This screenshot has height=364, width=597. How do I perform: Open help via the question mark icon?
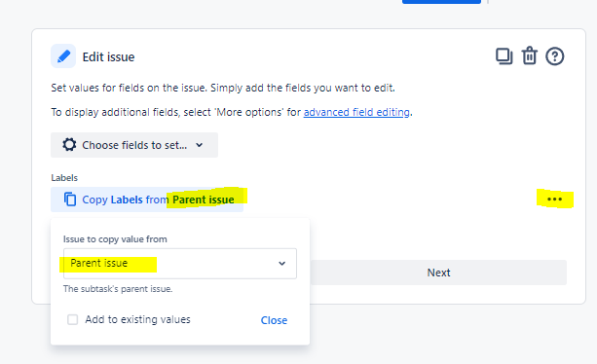tap(555, 56)
